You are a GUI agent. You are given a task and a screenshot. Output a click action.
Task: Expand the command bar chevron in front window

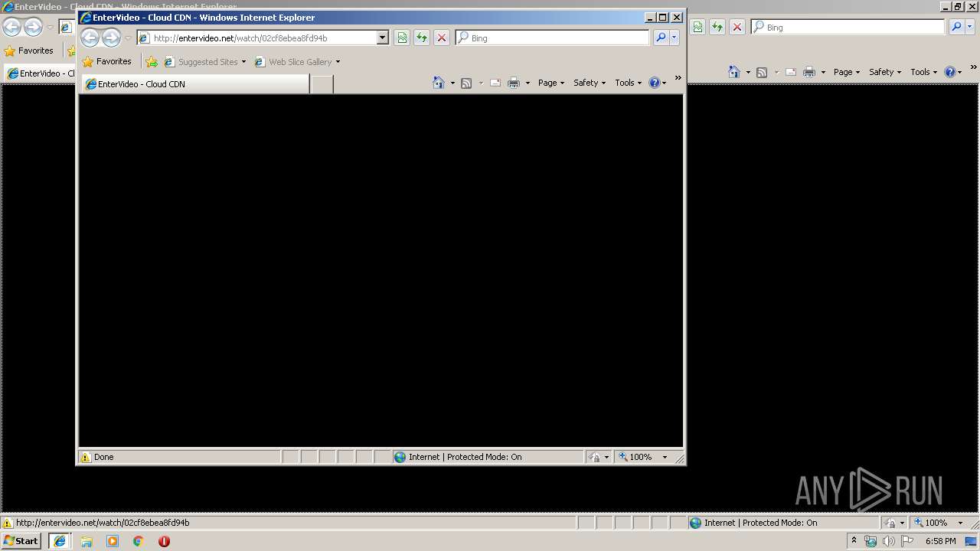(678, 78)
